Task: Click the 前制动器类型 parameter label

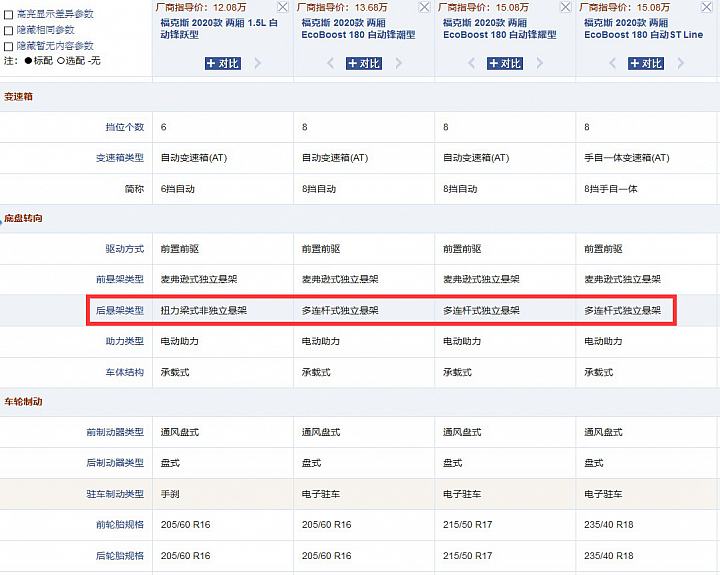Action: pyautogui.click(x=115, y=432)
